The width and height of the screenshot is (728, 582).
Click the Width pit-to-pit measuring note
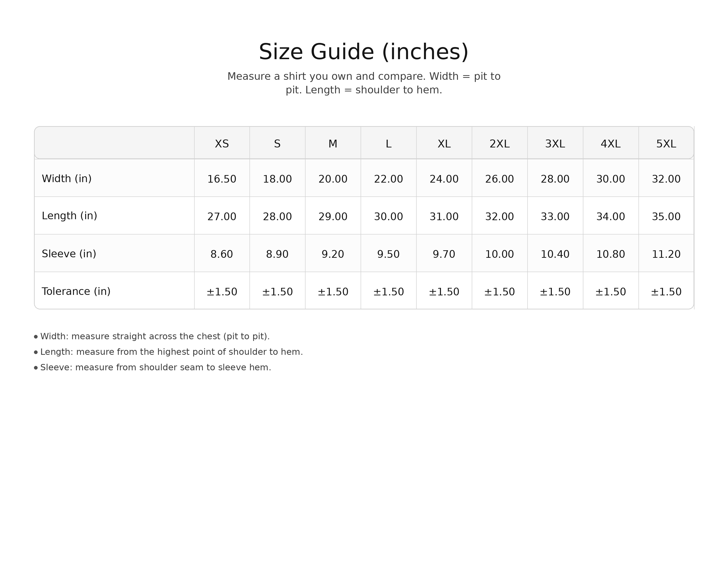[x=155, y=337]
